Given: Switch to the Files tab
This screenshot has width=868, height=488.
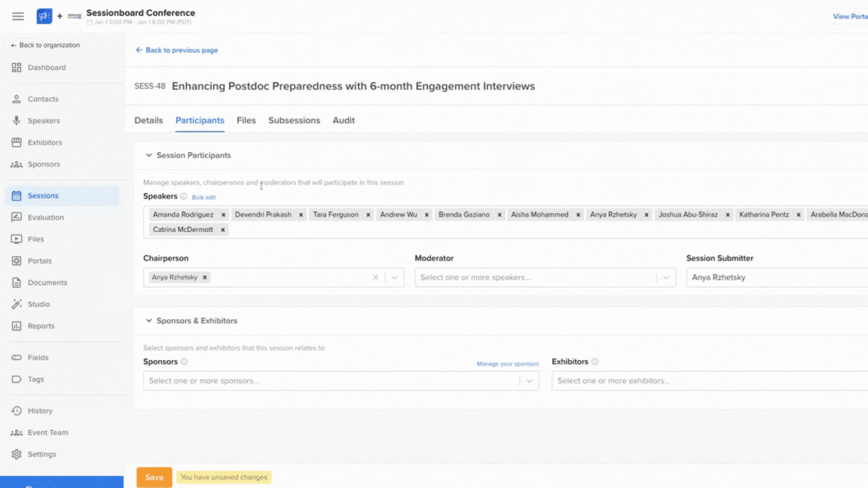Looking at the screenshot, I should click(x=246, y=120).
